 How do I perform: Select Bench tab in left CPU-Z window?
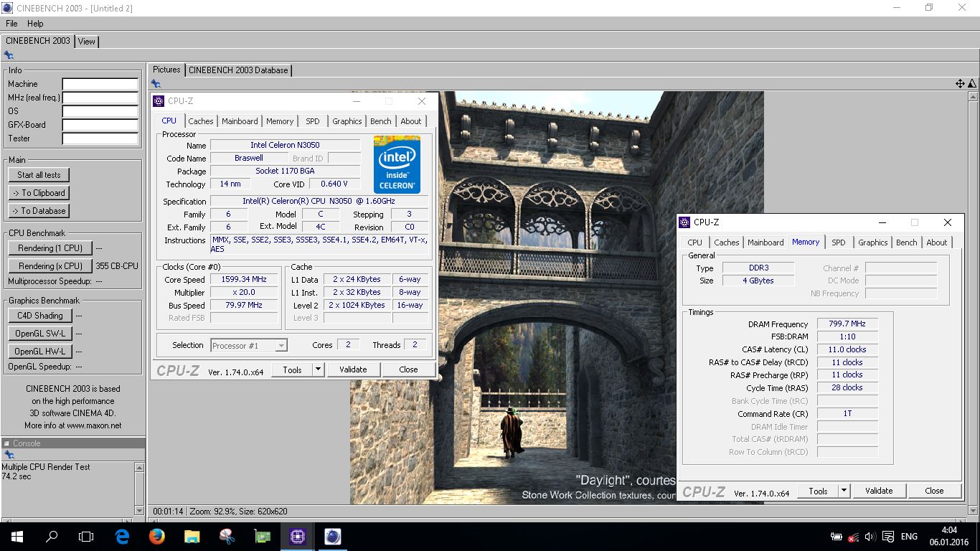[x=381, y=121]
